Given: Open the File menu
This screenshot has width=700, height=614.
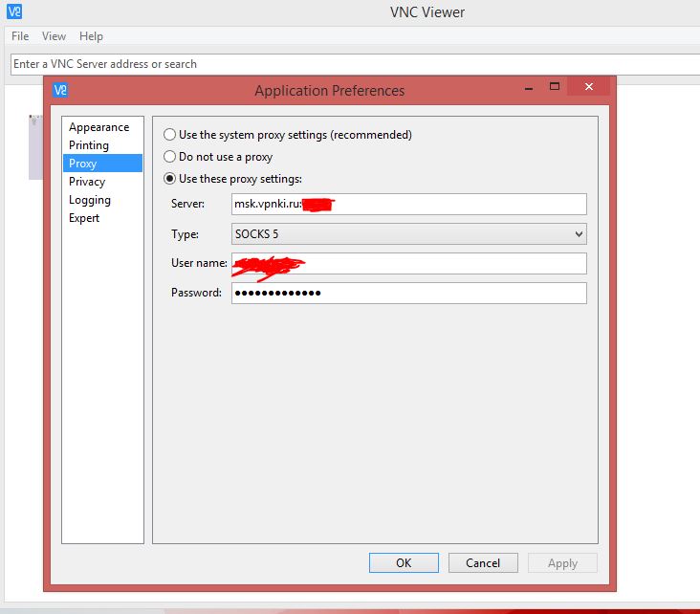Looking at the screenshot, I should (x=20, y=36).
